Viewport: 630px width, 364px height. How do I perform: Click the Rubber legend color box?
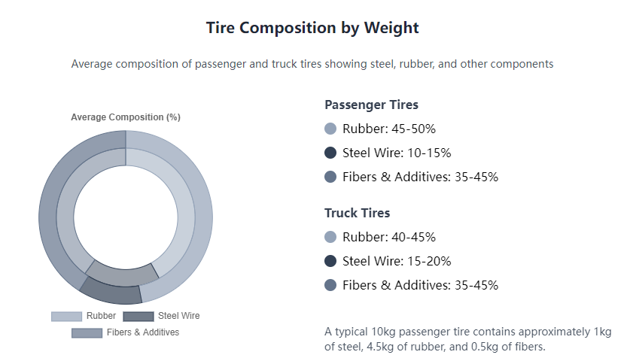(x=66, y=316)
